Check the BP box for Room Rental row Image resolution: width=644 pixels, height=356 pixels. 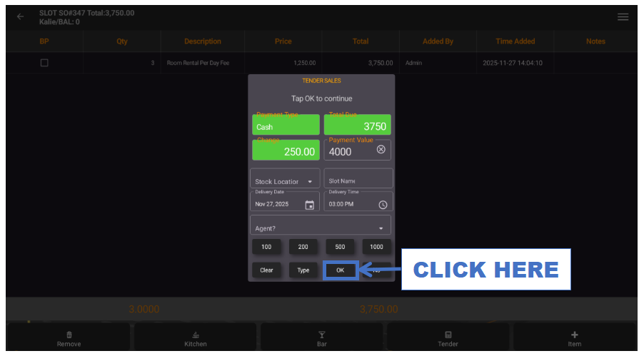(x=44, y=63)
